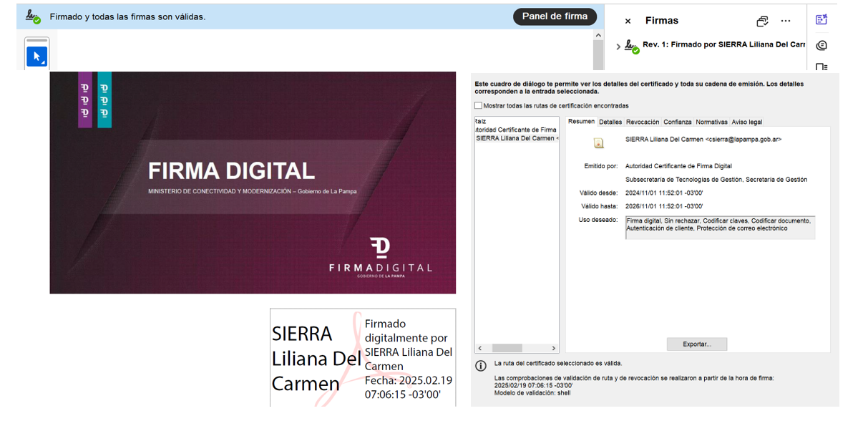Switch to the Detalles tab
Screen dimensions: 868x431
click(x=610, y=122)
